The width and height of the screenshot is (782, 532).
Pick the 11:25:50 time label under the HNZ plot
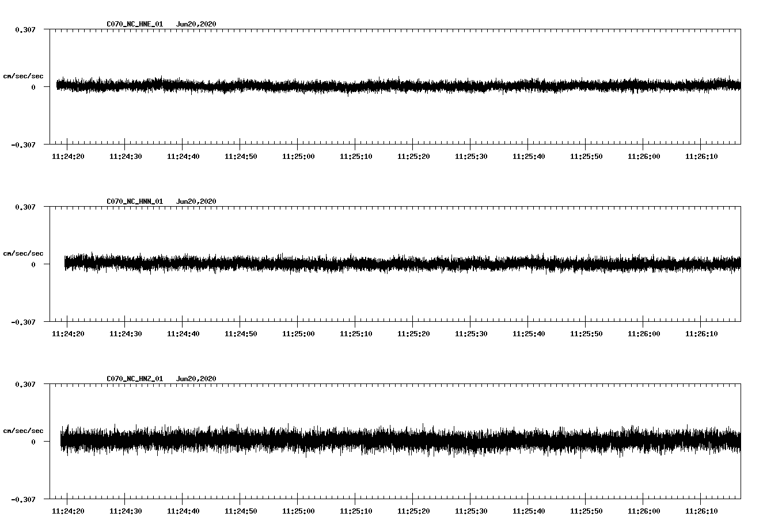coord(586,511)
